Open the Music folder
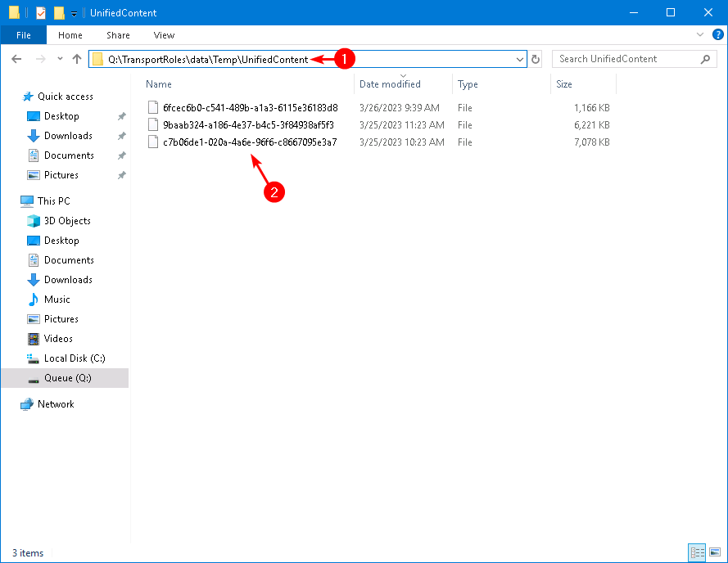 (x=57, y=300)
